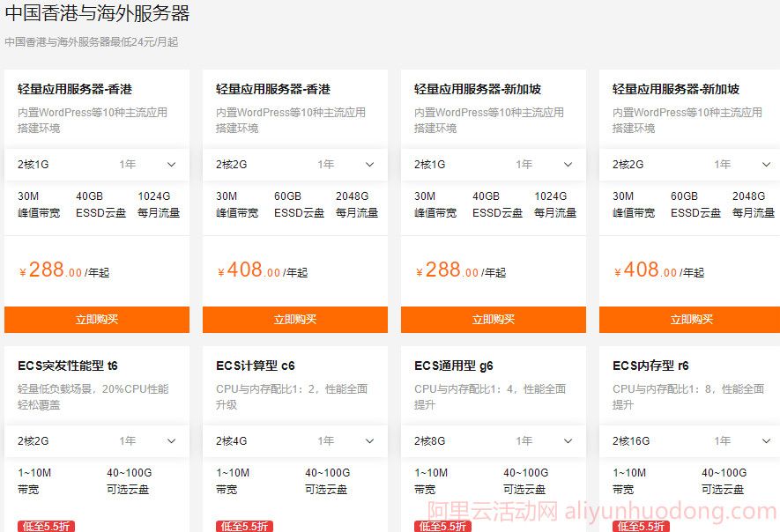The image size is (780, 532).
Task: Click 立即购买 for the 香港 2核1G server
Action: click(96, 319)
